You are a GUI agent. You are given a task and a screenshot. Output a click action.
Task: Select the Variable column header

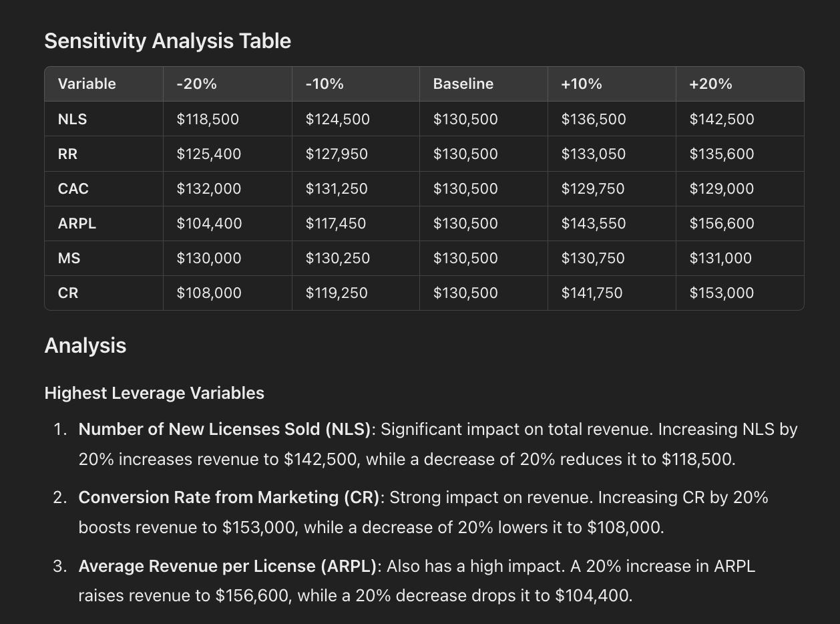coord(87,84)
